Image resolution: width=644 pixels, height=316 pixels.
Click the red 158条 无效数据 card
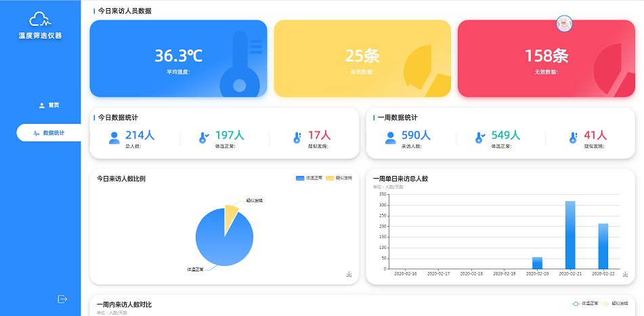pyautogui.click(x=546, y=59)
